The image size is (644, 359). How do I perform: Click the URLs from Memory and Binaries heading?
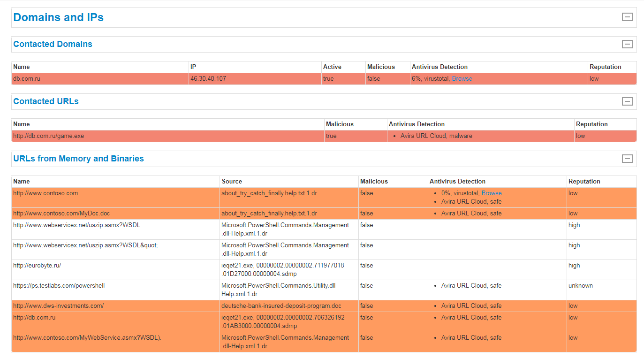pos(78,159)
